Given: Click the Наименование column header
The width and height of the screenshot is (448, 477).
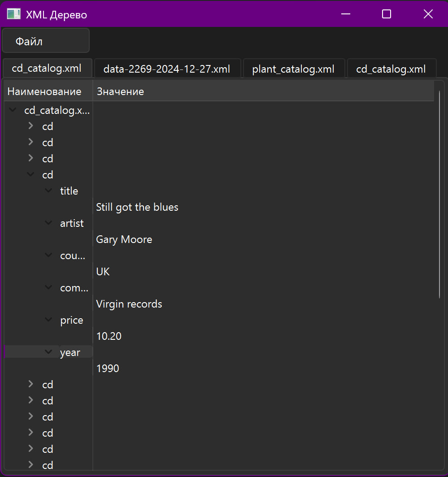Looking at the screenshot, I should tap(44, 91).
